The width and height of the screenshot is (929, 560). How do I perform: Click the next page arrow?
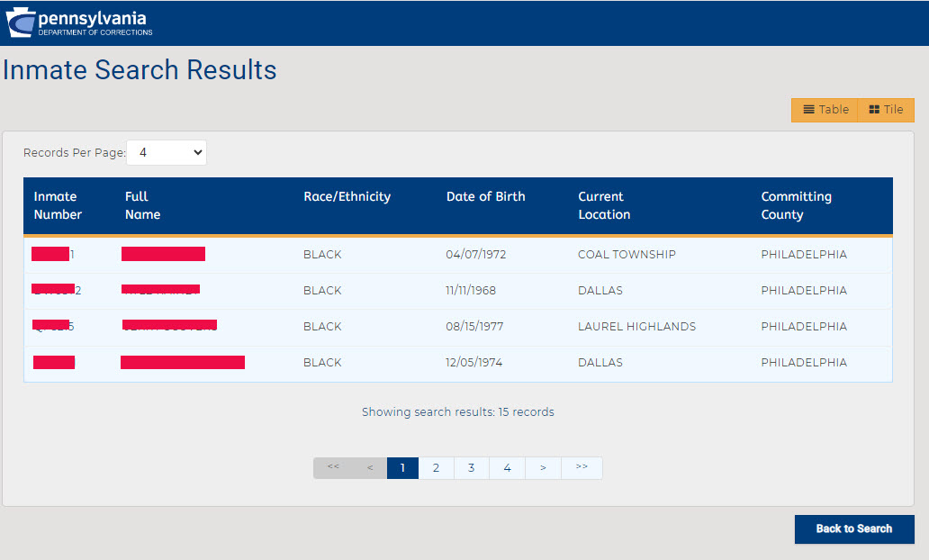(x=543, y=468)
